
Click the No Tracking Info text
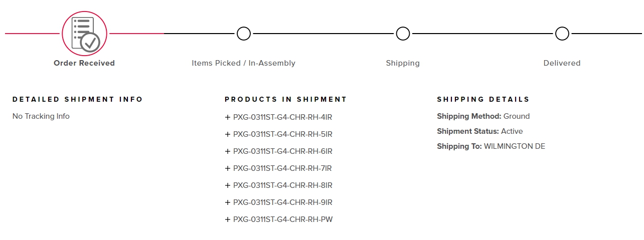click(41, 116)
